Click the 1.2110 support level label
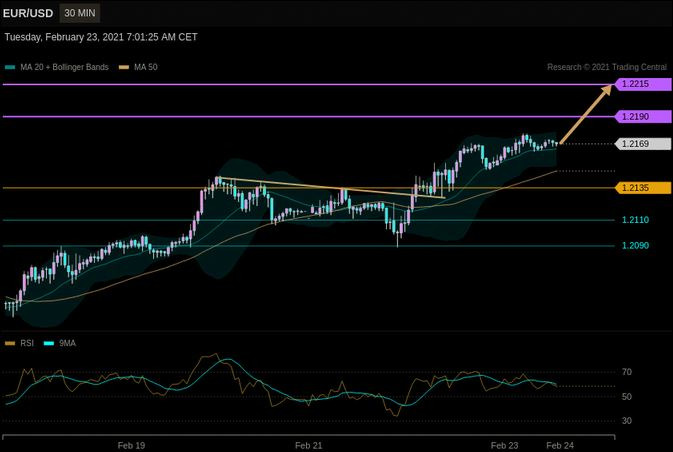This screenshot has width=673, height=452. (635, 220)
